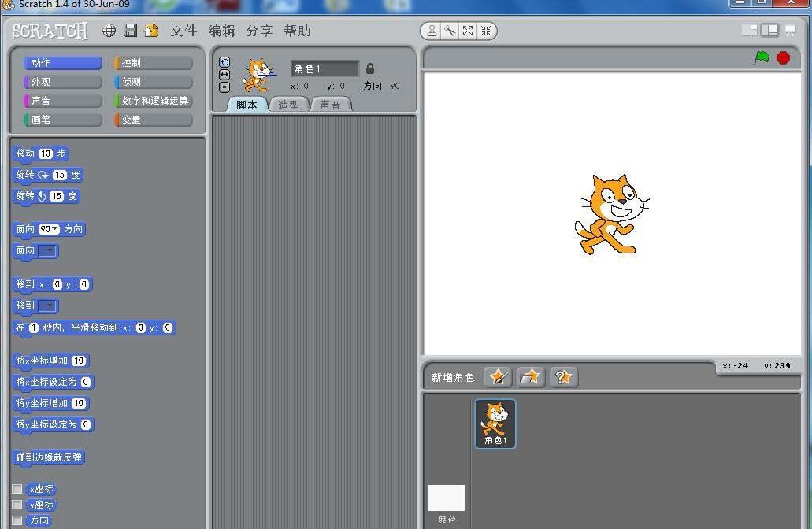Click the 将y坐标增加 10 block
Screen dimensions: 812x529
point(50,403)
